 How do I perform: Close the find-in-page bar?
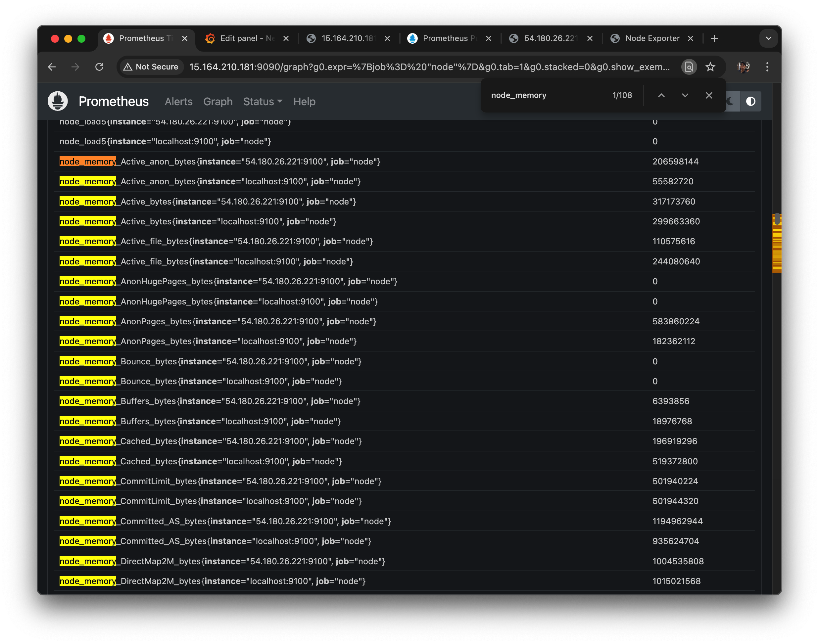coord(709,95)
